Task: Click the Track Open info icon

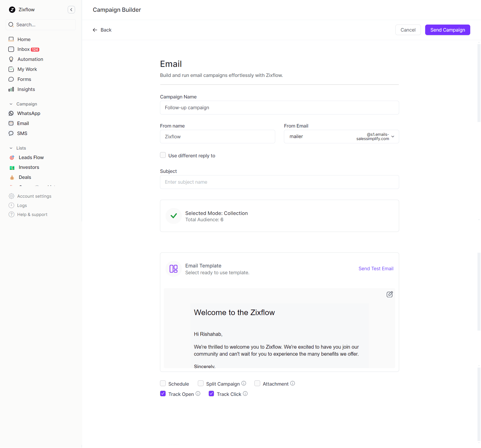Action: coord(198,394)
